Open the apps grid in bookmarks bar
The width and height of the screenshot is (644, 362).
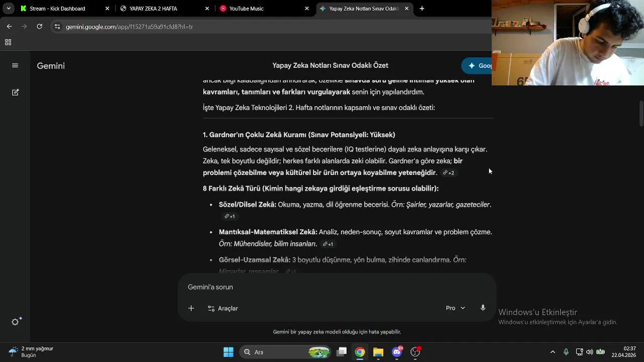point(9,42)
